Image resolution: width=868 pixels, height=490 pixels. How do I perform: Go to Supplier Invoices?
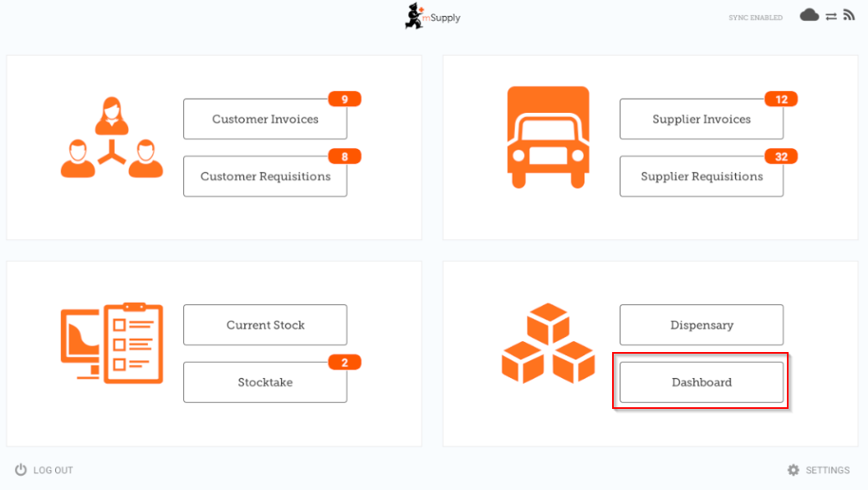tap(701, 120)
